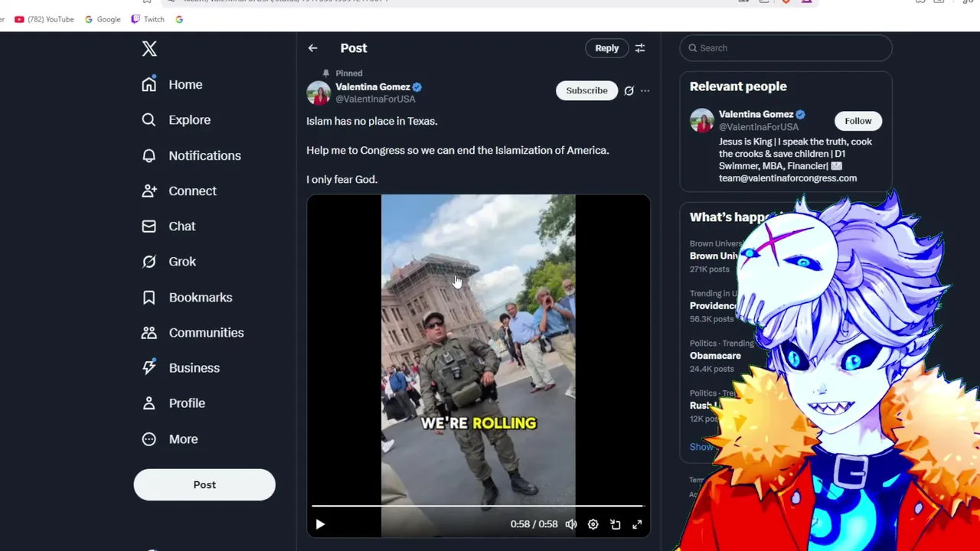Open YouTube bookmark in bookmarks bar
Viewport: 980px width, 551px height.
(x=44, y=19)
